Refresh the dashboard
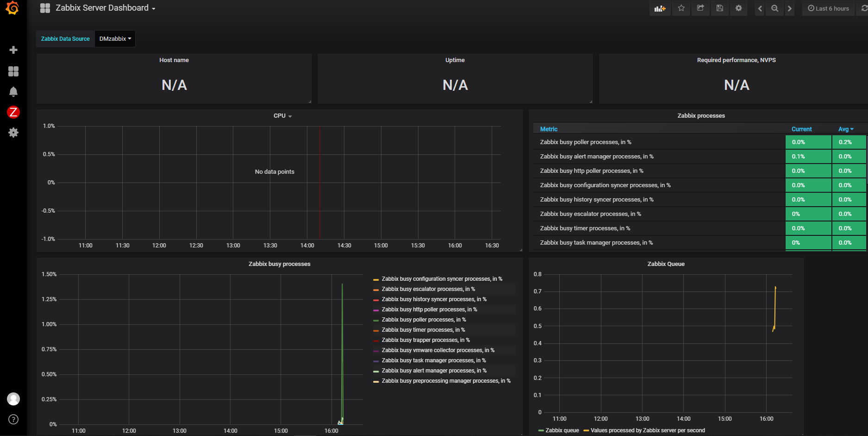The height and width of the screenshot is (436, 868). (x=864, y=8)
